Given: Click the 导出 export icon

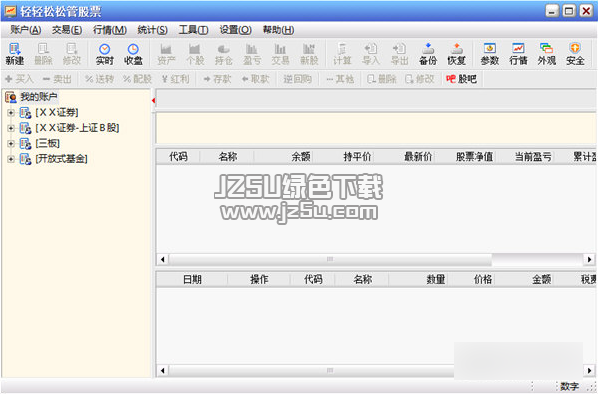Looking at the screenshot, I should tap(399, 54).
